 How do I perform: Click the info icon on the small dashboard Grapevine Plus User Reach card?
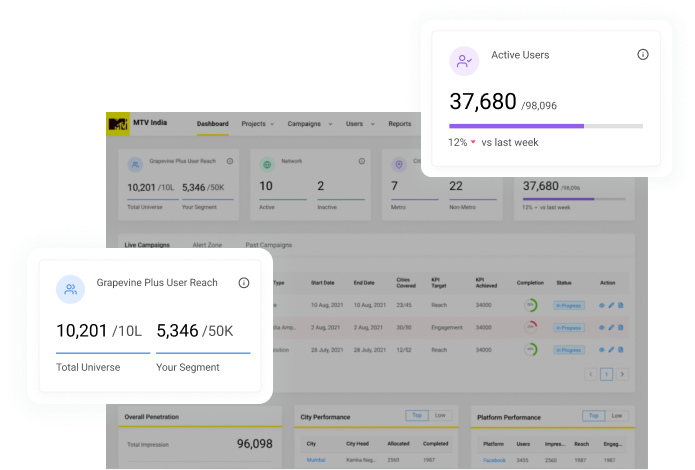coord(230,161)
